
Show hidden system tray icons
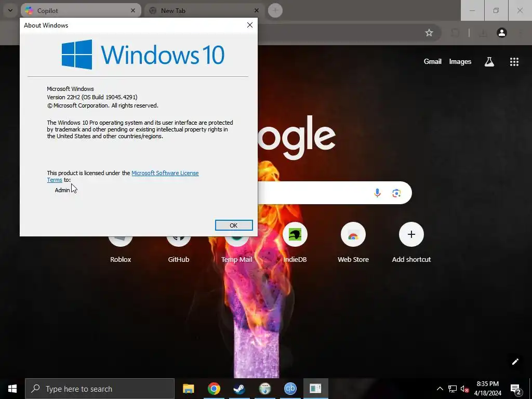440,389
